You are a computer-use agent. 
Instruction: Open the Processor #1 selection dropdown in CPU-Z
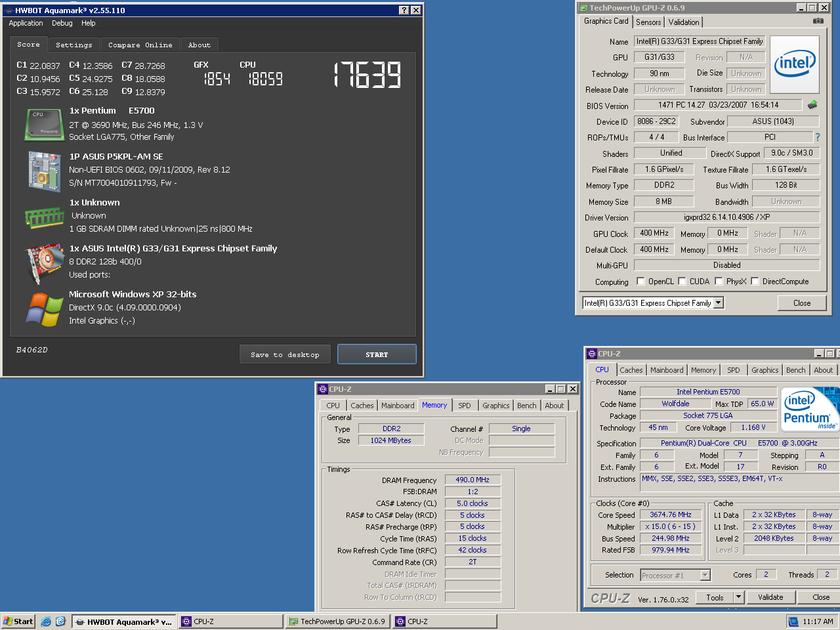[x=705, y=575]
